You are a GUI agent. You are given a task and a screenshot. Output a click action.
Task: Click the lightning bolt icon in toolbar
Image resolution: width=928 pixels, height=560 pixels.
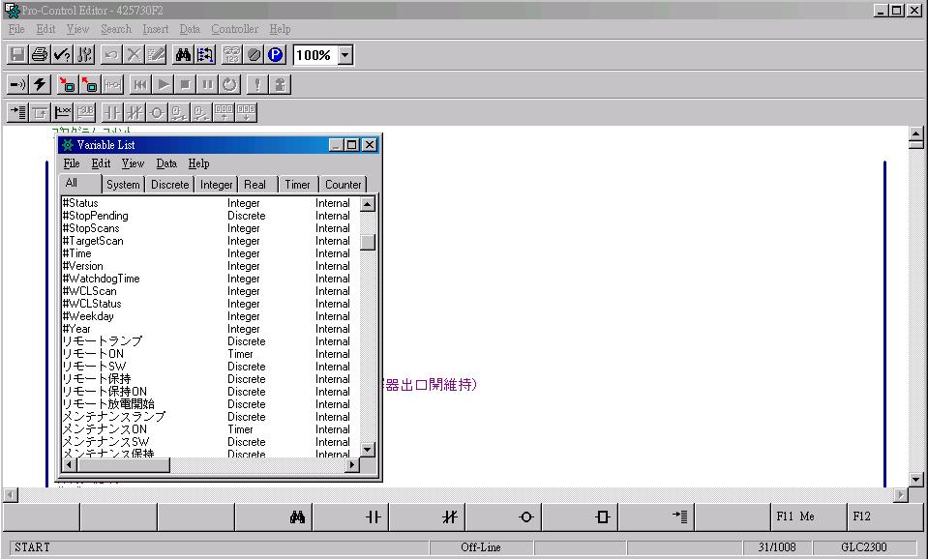coord(40,84)
